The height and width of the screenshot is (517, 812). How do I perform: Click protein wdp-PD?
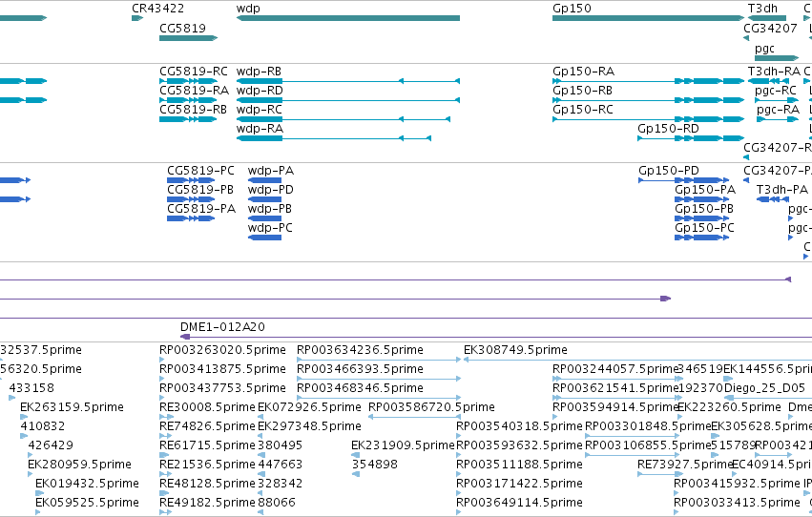[264, 199]
